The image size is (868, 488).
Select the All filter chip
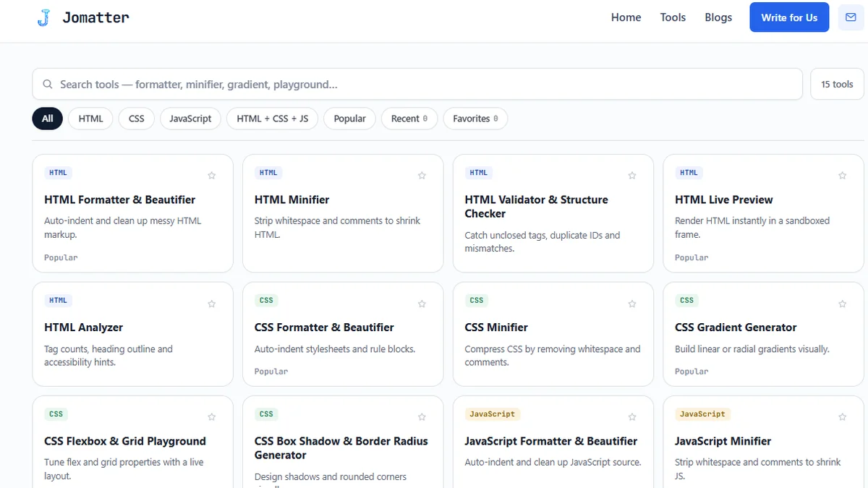(x=48, y=119)
